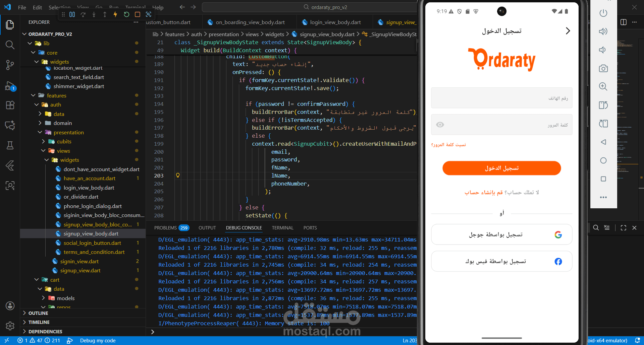
Task: Tap the orange تسجيل الدخول login button
Action: [x=501, y=168]
